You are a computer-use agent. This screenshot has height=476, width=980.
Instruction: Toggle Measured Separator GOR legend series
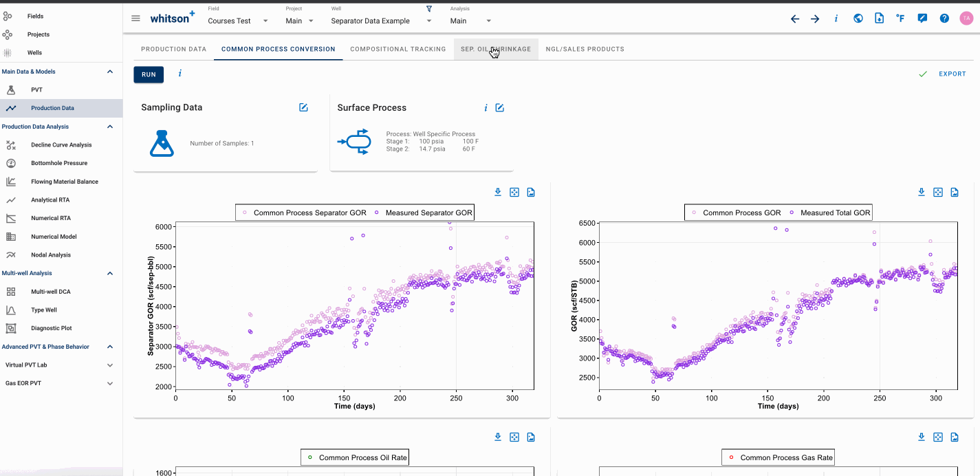(423, 213)
